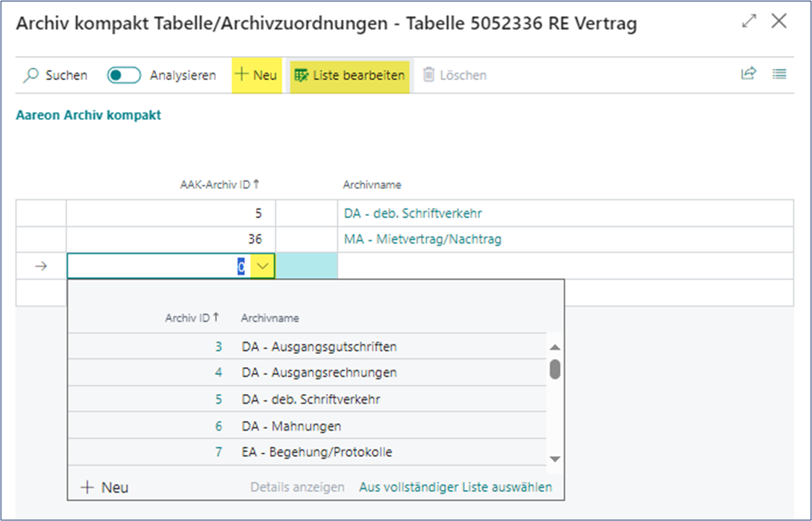
Task: Click the expand-to-full-page diagonal arrows icon
Action: point(748,21)
